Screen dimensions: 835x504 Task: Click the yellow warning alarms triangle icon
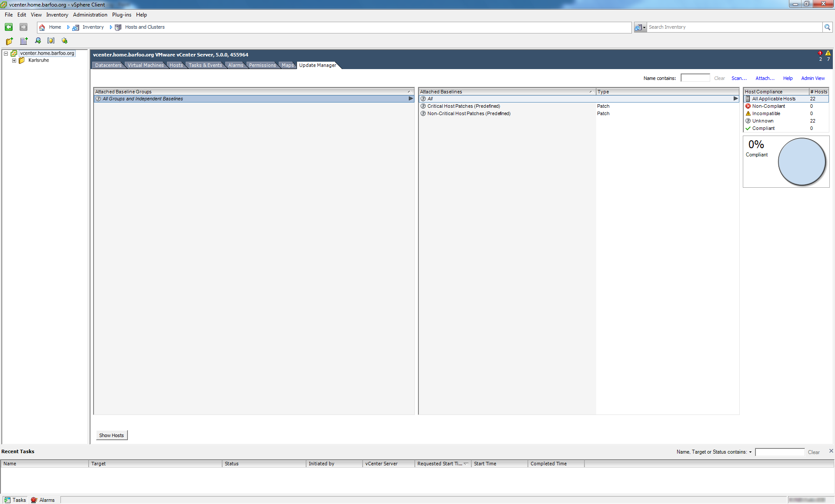pos(828,53)
